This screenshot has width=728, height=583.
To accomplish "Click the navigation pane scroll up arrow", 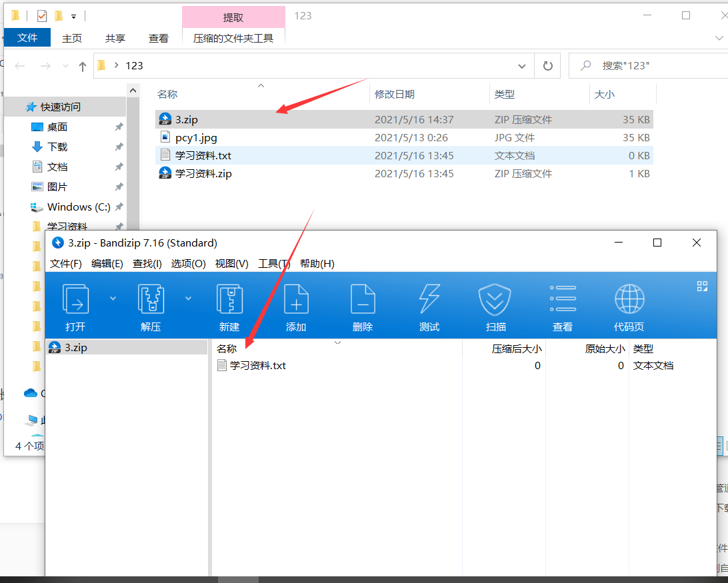I will [133, 91].
